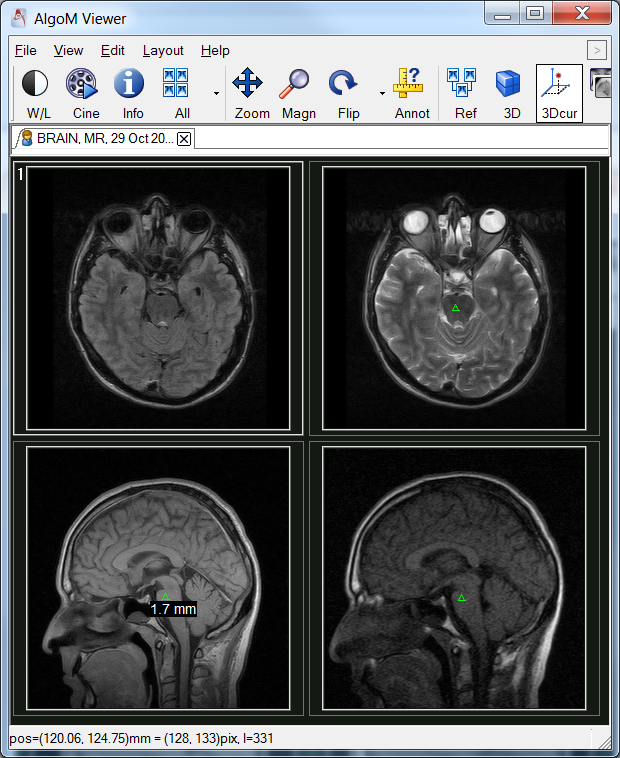Open the Layout menu
This screenshot has height=758, width=620.
click(x=163, y=50)
